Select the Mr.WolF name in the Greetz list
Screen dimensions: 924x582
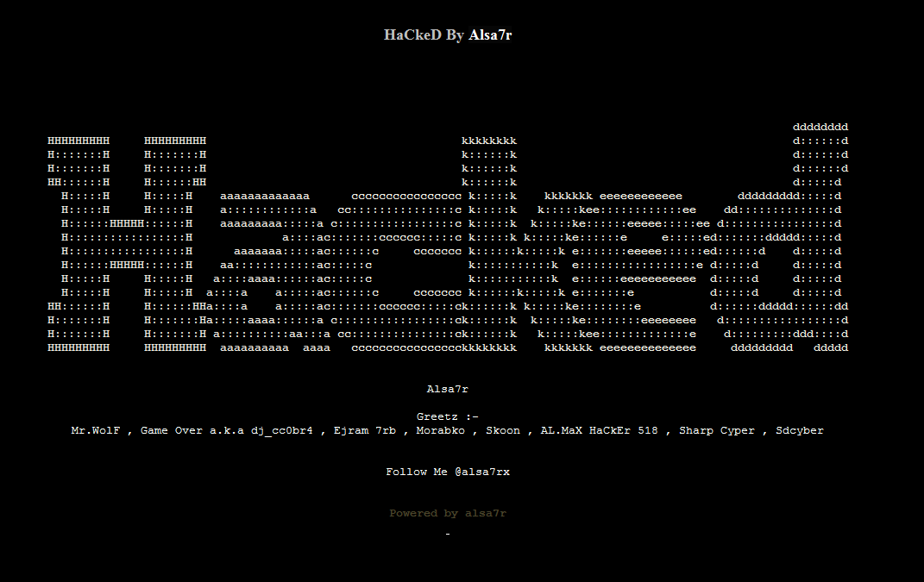pyautogui.click(x=91, y=429)
